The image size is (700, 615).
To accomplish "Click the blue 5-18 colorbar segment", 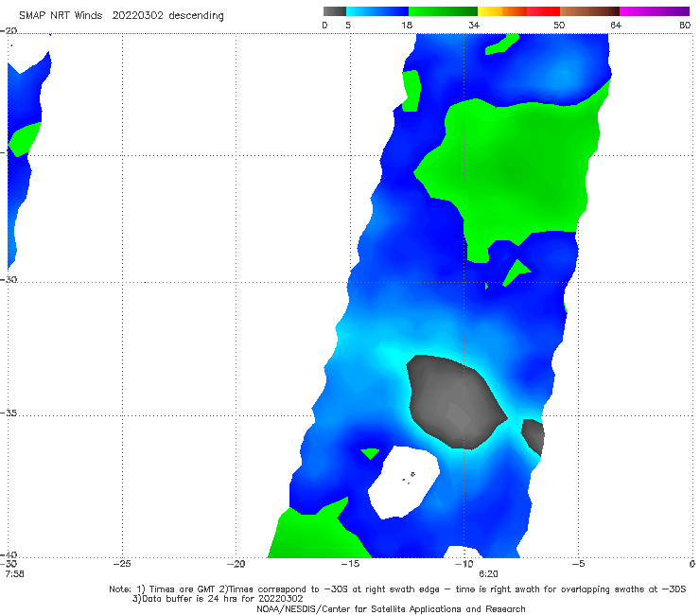I will [377, 11].
